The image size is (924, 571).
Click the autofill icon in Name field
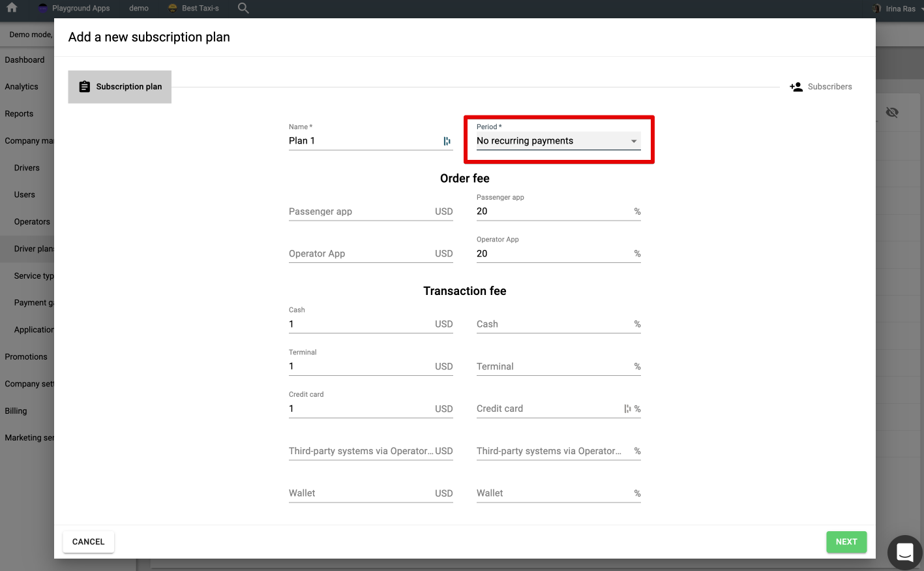click(447, 141)
